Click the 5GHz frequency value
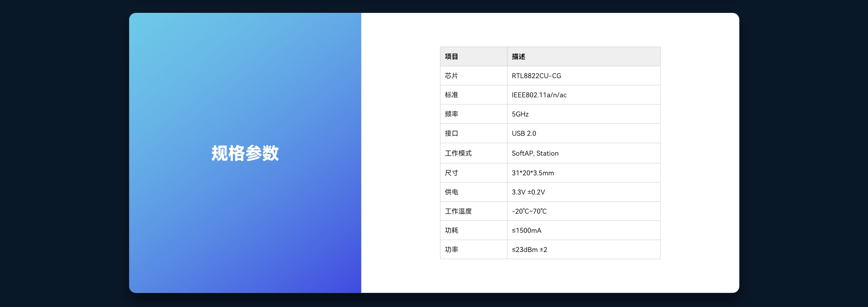 520,114
